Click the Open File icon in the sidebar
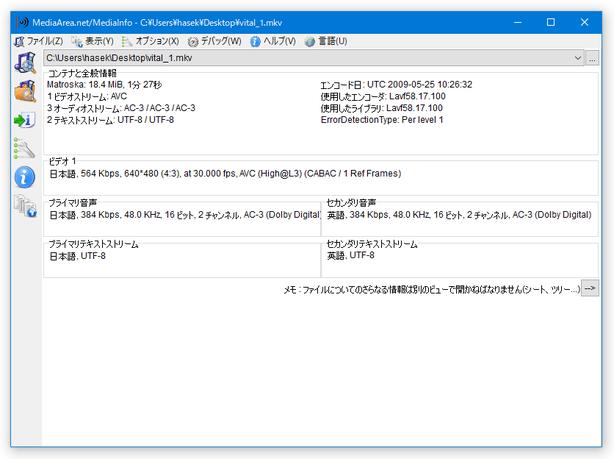614x459 pixels. 25,63
